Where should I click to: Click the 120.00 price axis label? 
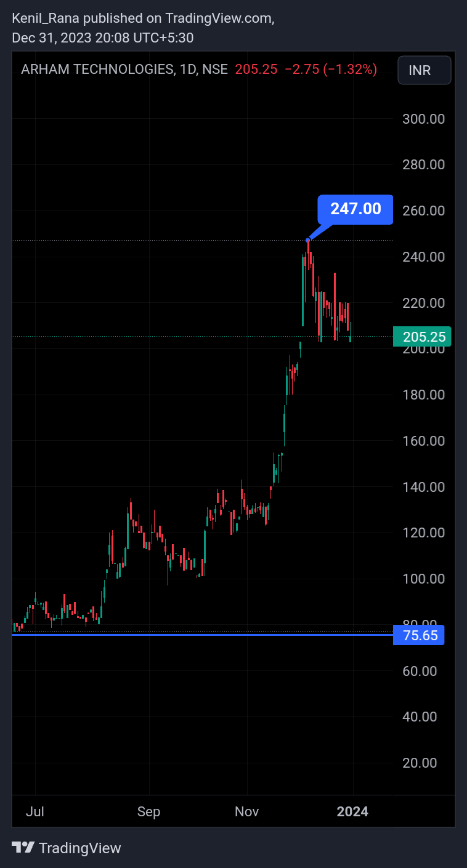(424, 532)
